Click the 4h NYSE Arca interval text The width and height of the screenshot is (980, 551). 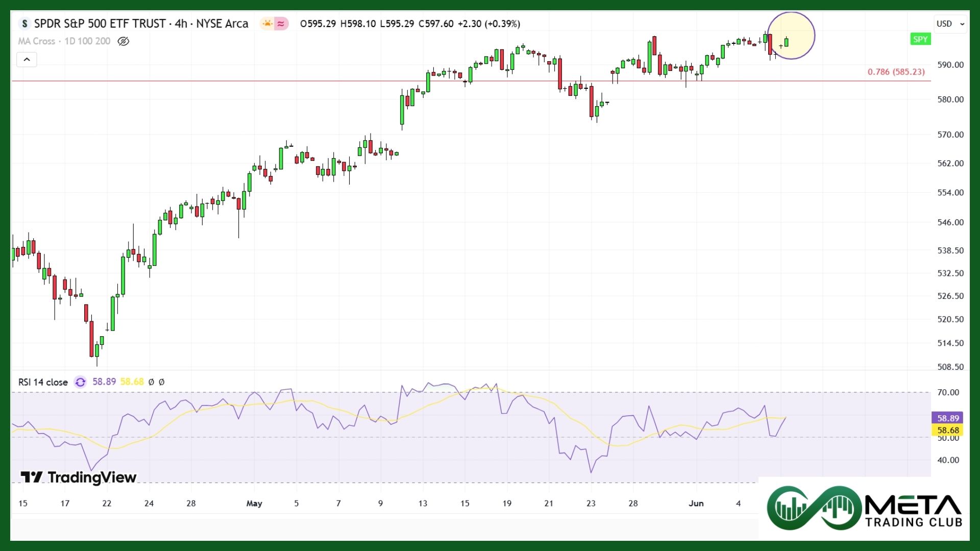(x=211, y=23)
